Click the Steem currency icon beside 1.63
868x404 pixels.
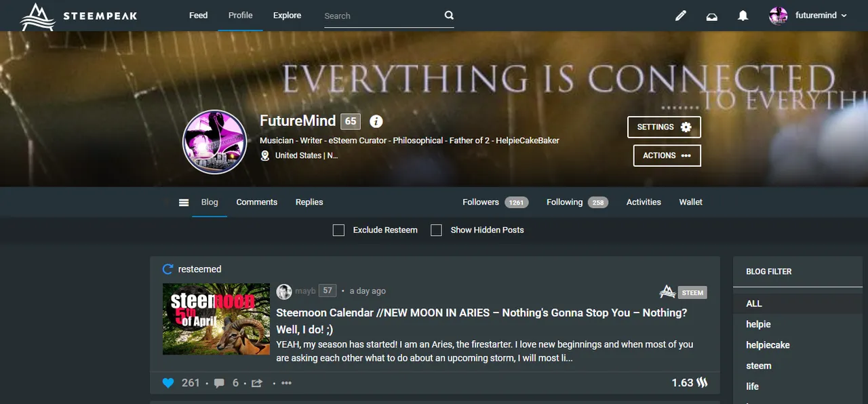703,383
